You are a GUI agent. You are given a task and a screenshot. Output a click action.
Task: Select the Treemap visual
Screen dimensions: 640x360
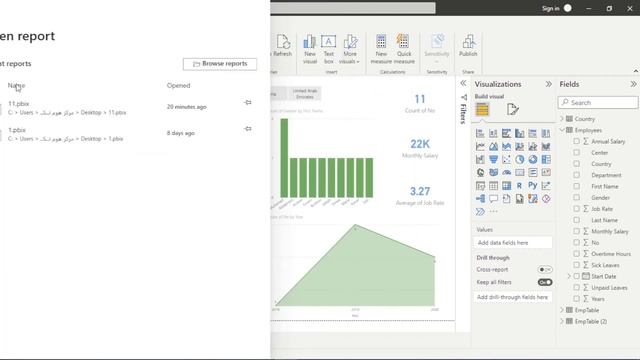[546, 159]
